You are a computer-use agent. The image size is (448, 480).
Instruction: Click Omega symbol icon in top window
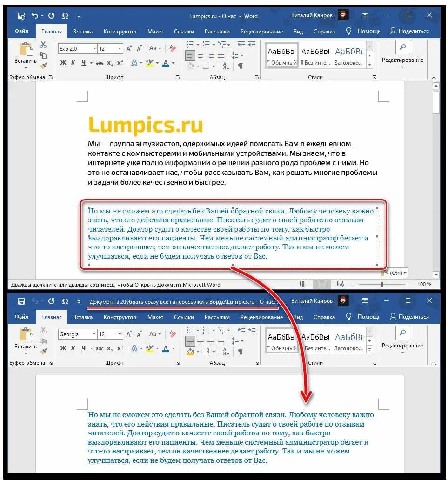tap(65, 16)
